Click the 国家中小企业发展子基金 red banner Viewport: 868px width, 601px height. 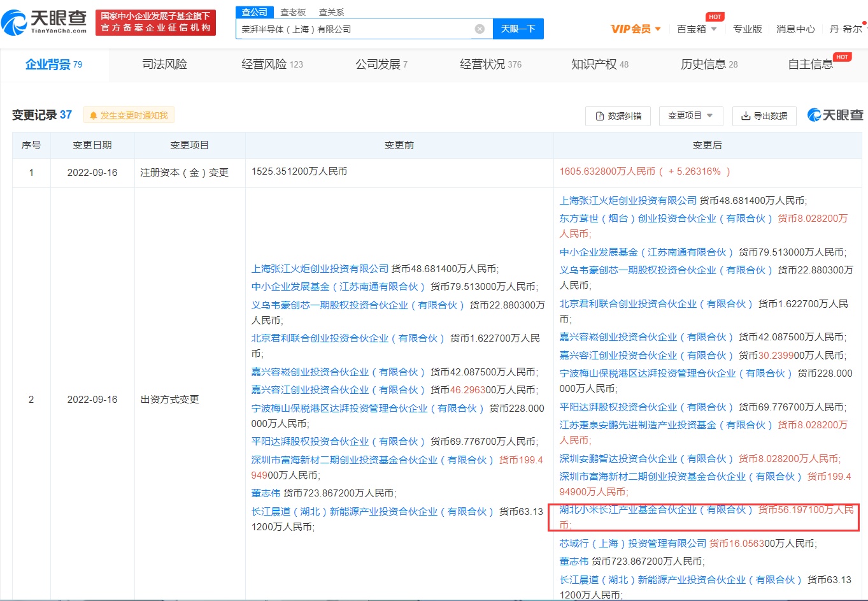(156, 22)
